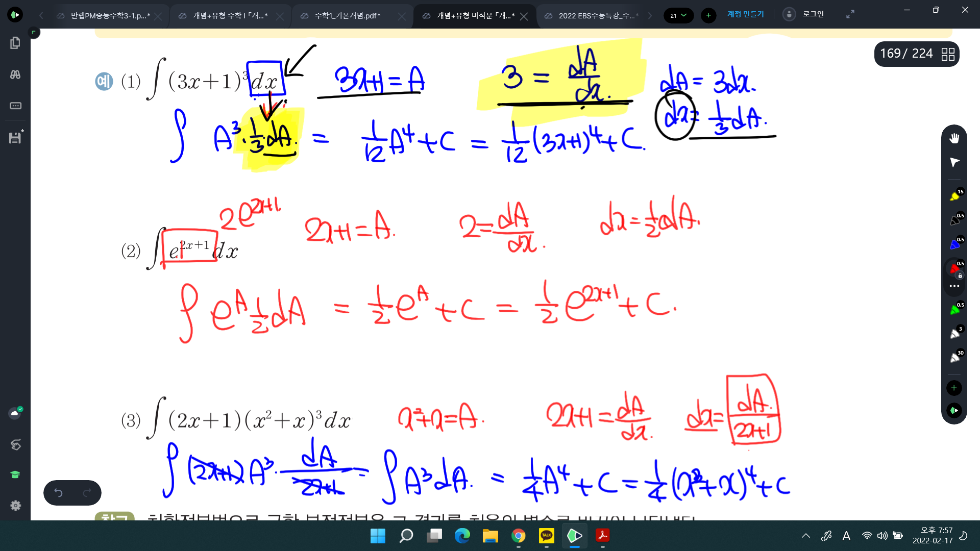The image size is (980, 551).
Task: Undo the last stroke
Action: [58, 493]
